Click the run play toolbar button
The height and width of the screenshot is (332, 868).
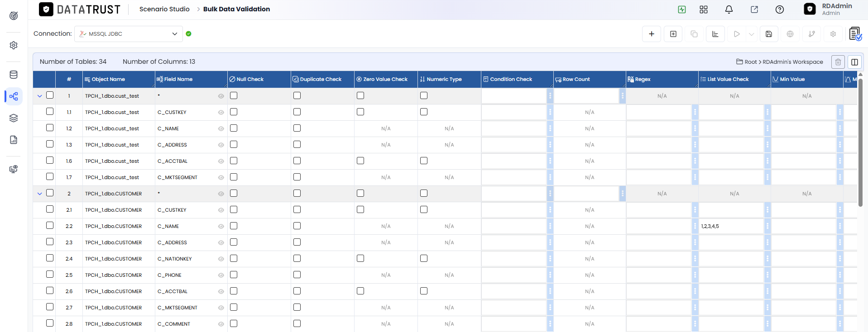pyautogui.click(x=737, y=34)
